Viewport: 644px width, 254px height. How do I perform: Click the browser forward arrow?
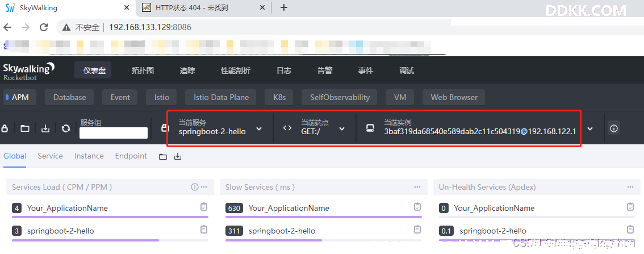(x=26, y=27)
